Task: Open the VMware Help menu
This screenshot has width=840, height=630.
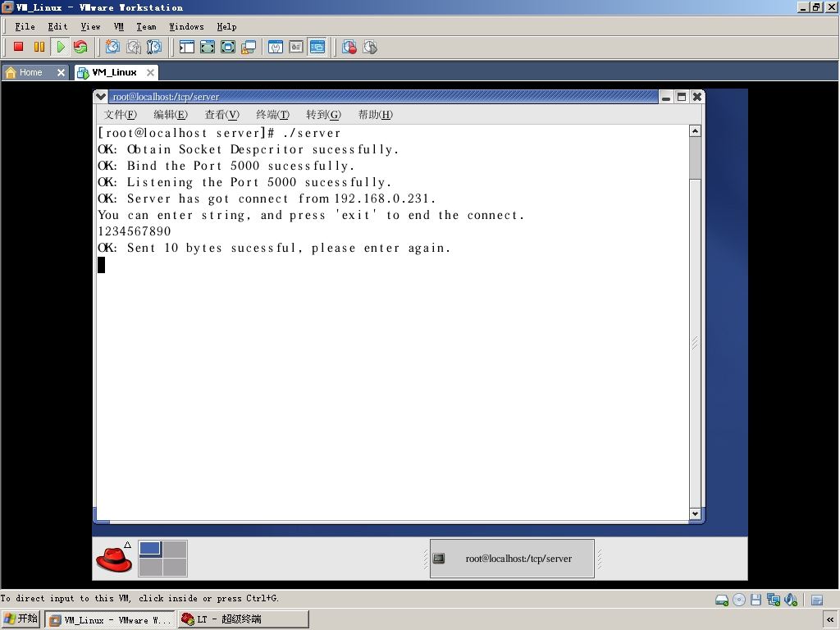Action: pos(226,27)
